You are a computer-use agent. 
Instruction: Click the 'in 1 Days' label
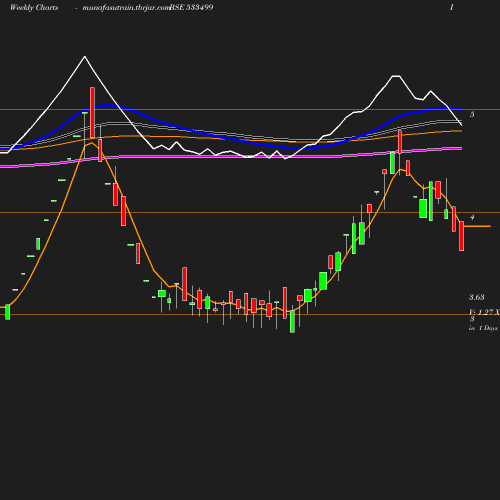[x=483, y=328]
